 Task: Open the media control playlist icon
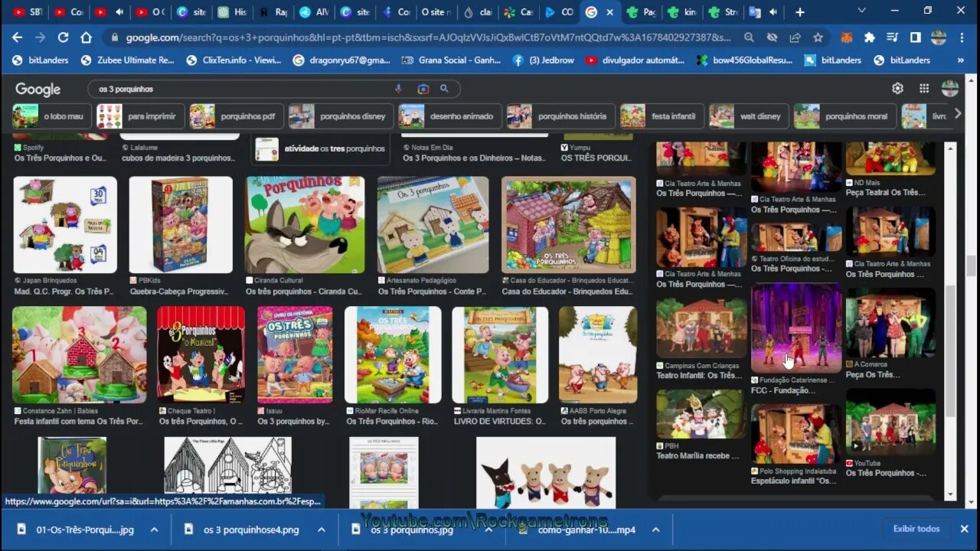pos(893,37)
